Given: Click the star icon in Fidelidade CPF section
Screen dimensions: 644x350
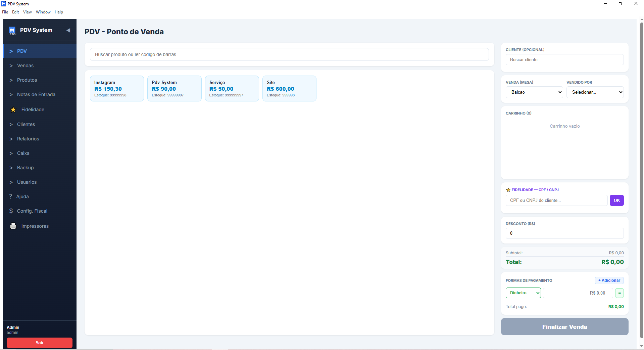Looking at the screenshot, I should point(508,190).
